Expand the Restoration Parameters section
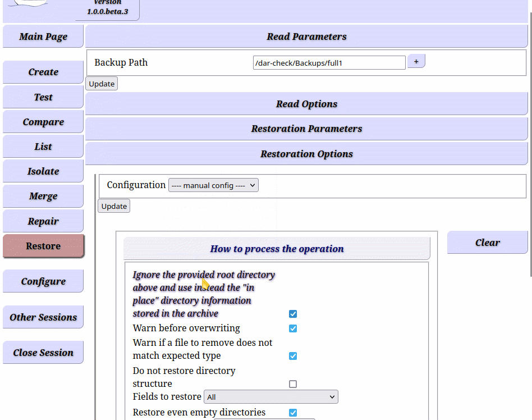Viewport: 532px width, 420px height. [x=306, y=129]
